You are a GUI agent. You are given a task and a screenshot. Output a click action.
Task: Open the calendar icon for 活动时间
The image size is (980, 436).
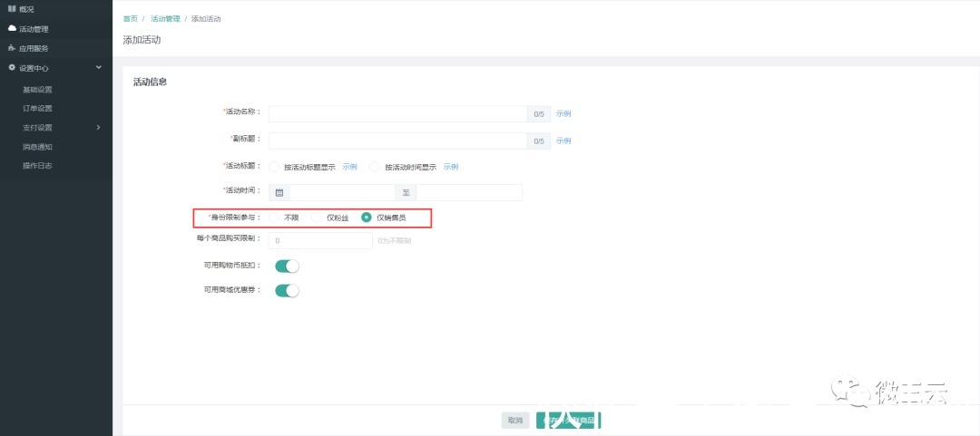(x=279, y=192)
